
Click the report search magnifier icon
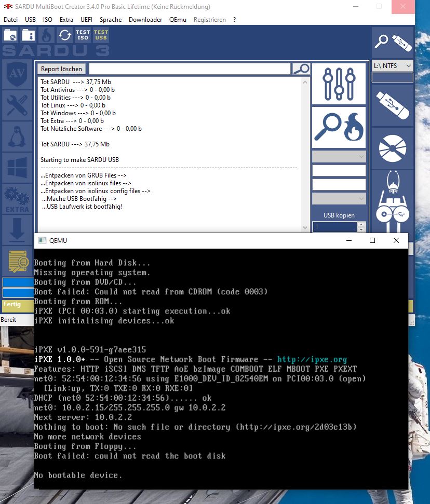301,69
